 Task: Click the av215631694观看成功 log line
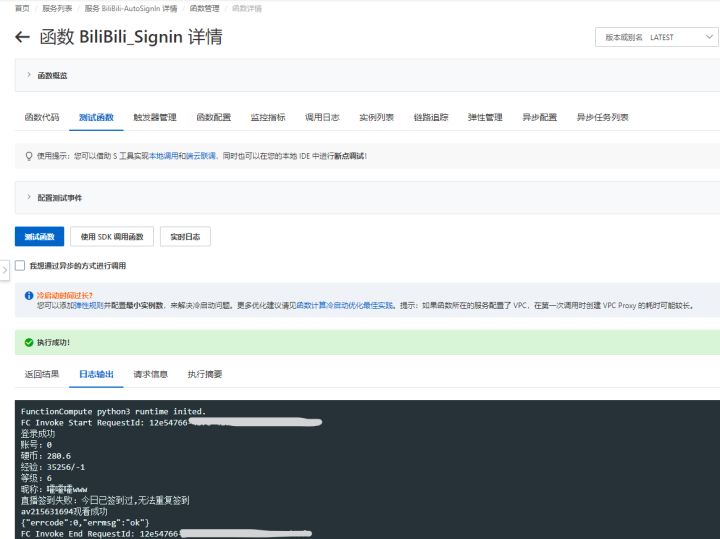tap(64, 511)
